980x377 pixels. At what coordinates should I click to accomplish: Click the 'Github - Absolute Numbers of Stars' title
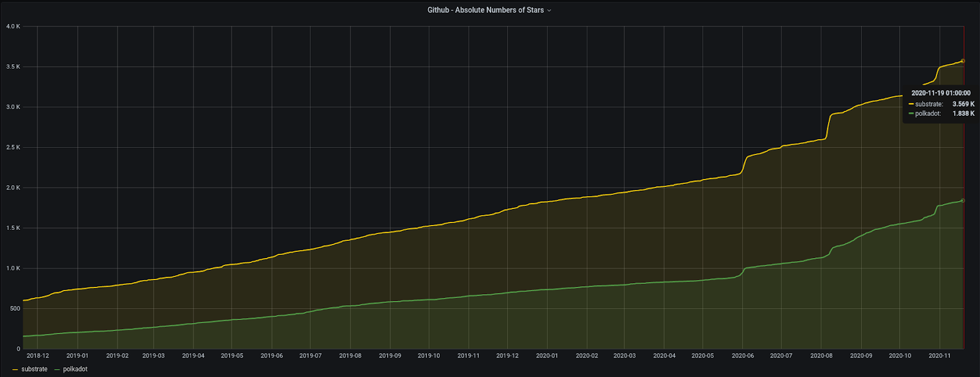(486, 10)
